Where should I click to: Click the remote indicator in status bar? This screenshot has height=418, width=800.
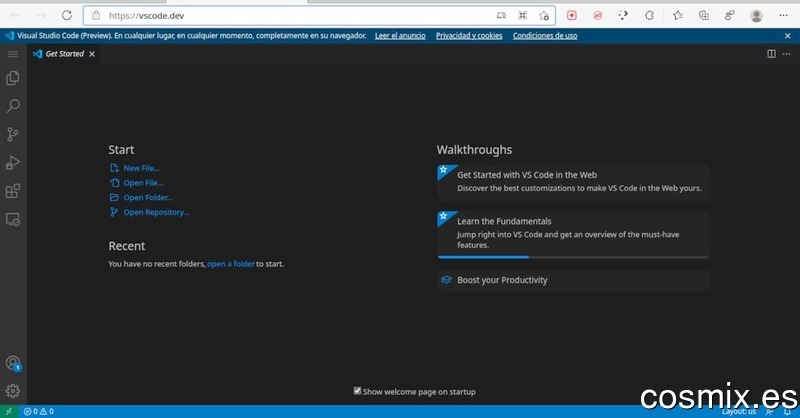click(9, 411)
